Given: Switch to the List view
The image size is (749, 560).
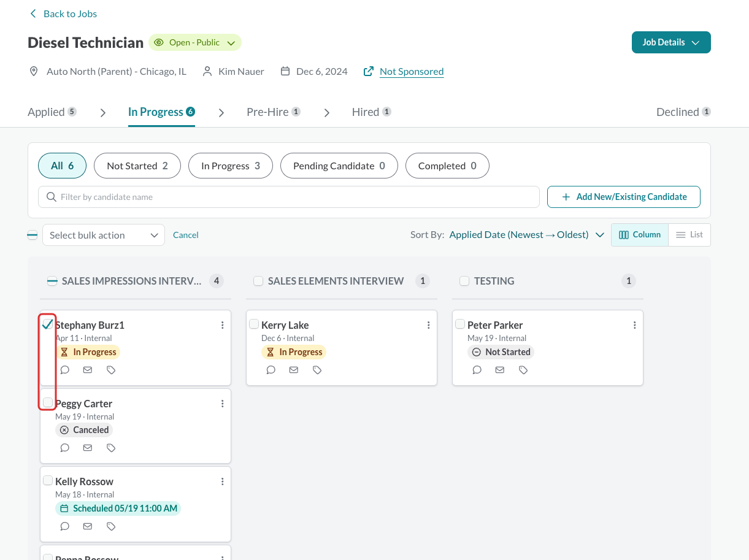Looking at the screenshot, I should pos(689,235).
